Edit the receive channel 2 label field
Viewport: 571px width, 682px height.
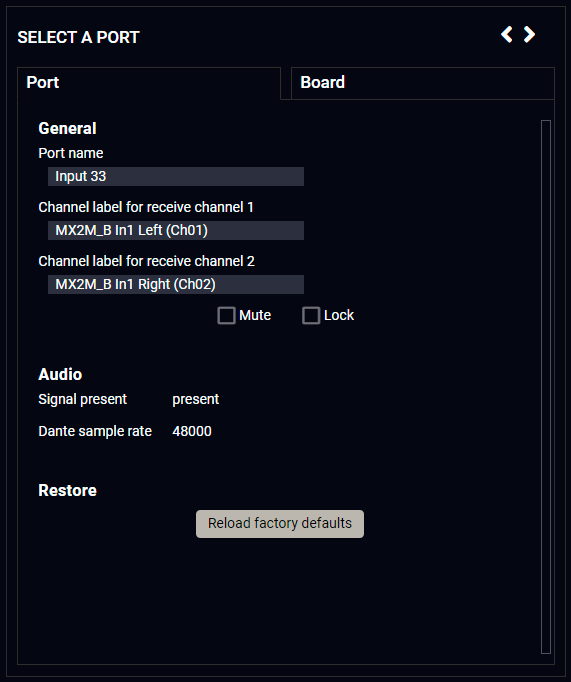click(x=176, y=284)
